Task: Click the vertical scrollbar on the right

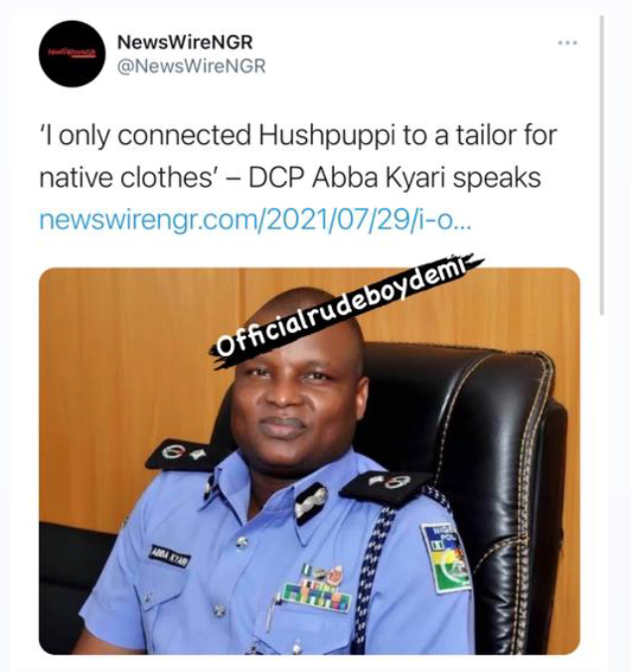Action: (x=602, y=165)
